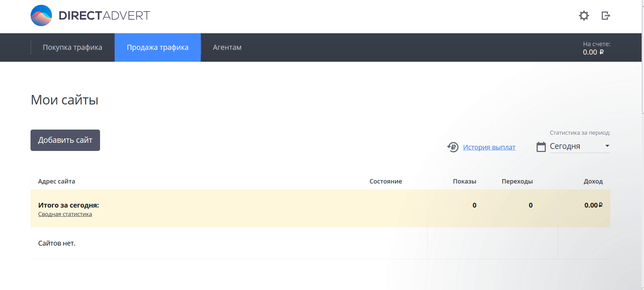Select the 'Продажа трафика' tab
The image size is (644, 290).
click(x=157, y=47)
